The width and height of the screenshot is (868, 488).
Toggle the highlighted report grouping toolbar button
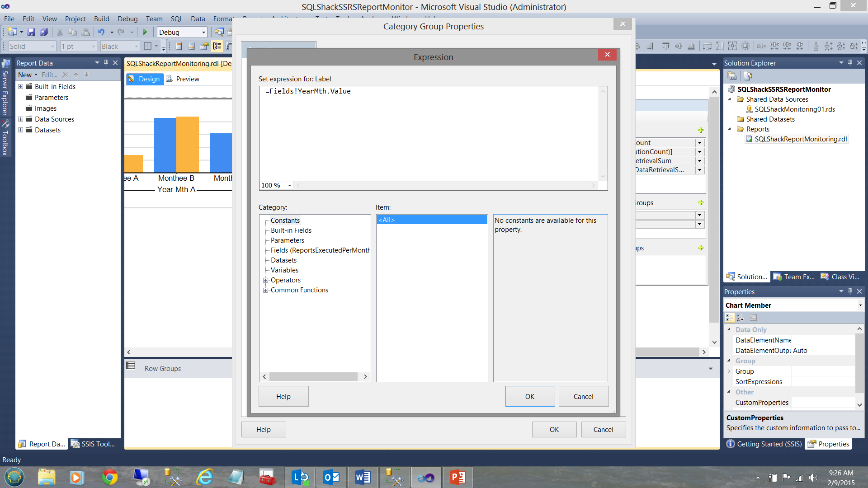click(x=217, y=46)
